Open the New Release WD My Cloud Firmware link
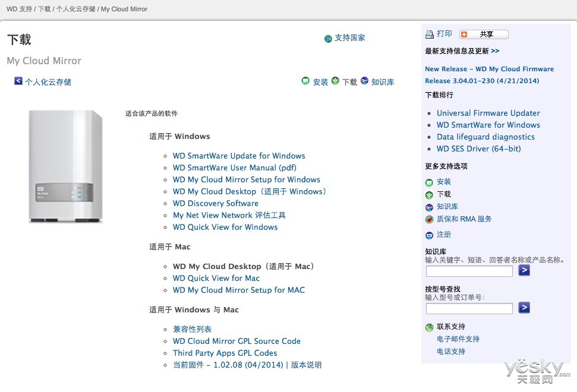Image resolution: width=577 pixels, height=392 pixels. [489, 75]
